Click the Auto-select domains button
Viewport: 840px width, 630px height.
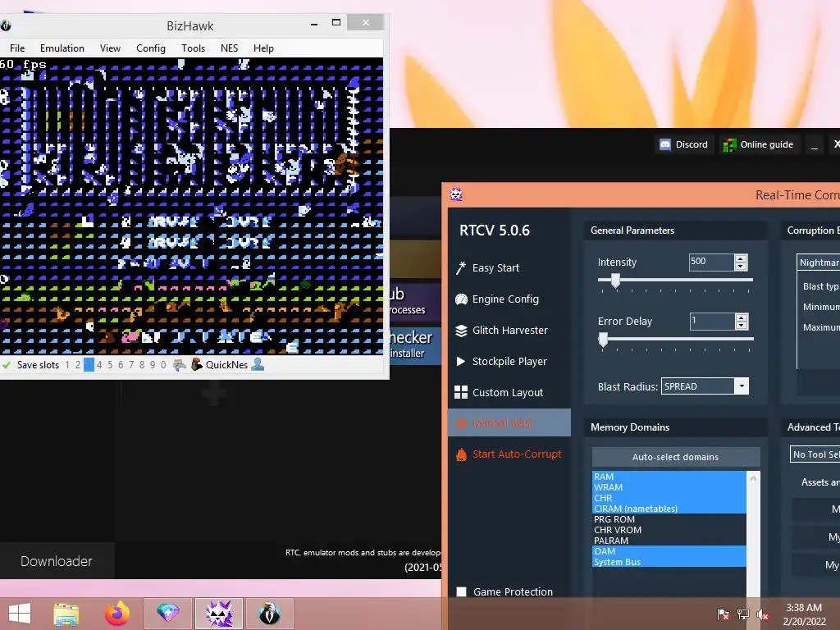(676, 457)
